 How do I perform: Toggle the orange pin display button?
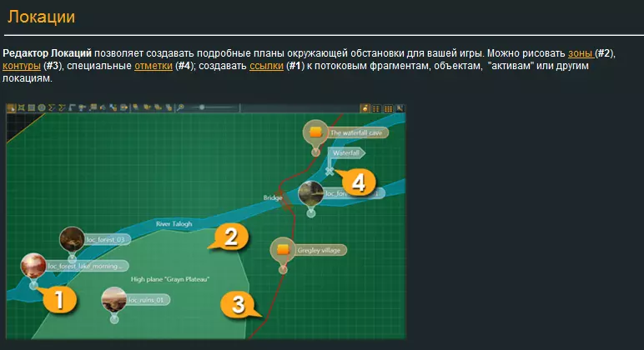(x=365, y=108)
